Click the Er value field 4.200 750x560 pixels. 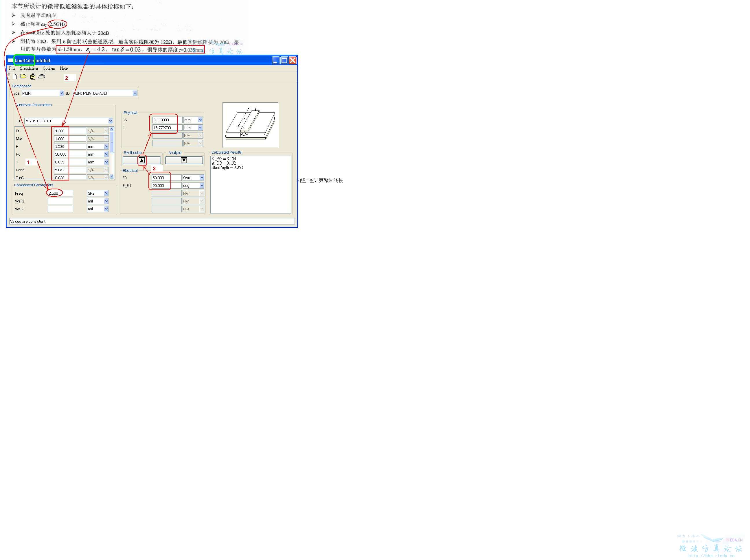click(70, 131)
